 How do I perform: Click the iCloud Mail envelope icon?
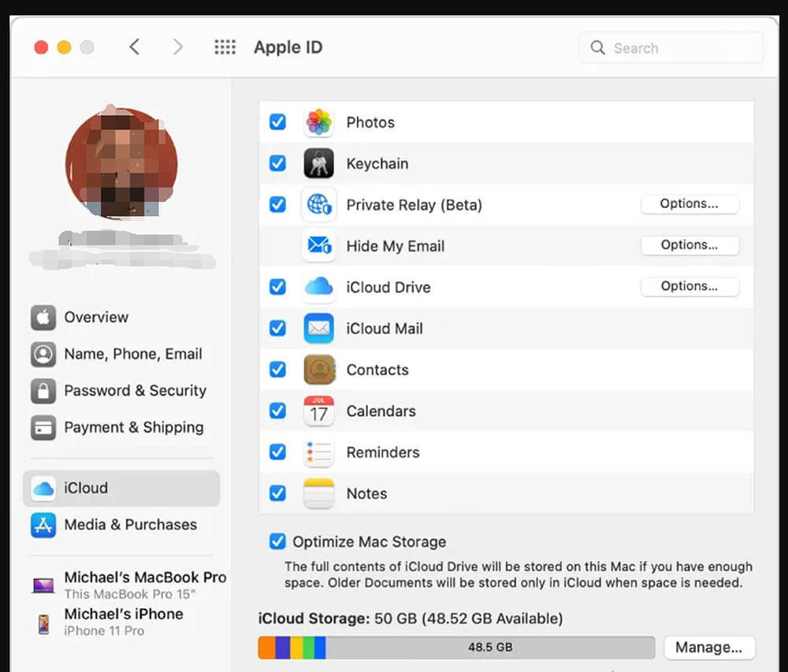coord(318,328)
